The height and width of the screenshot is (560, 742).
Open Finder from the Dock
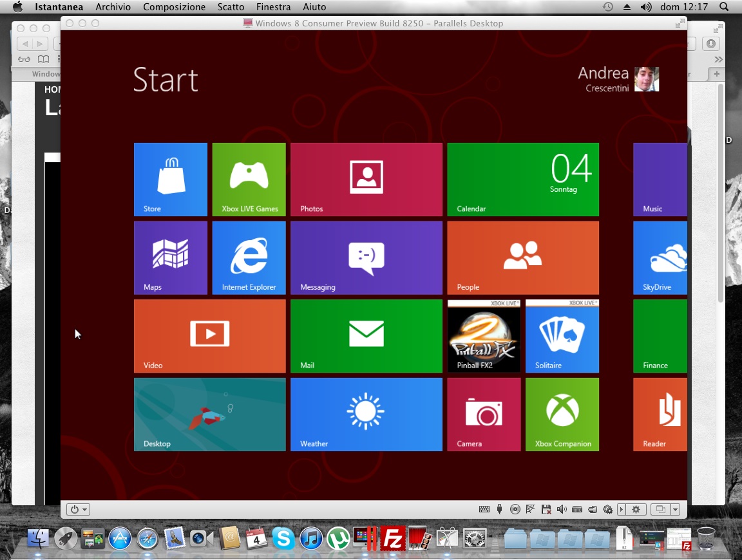[x=39, y=538]
